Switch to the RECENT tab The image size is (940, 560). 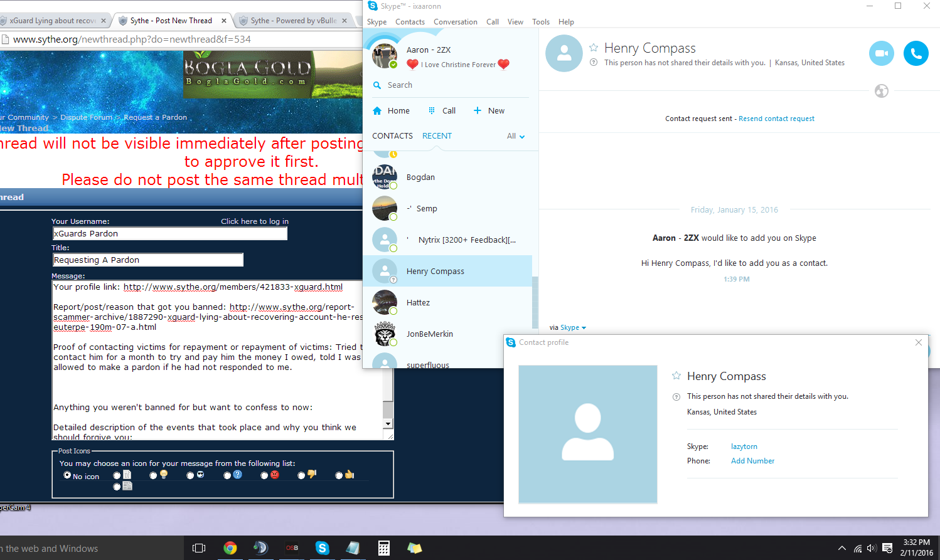437,136
